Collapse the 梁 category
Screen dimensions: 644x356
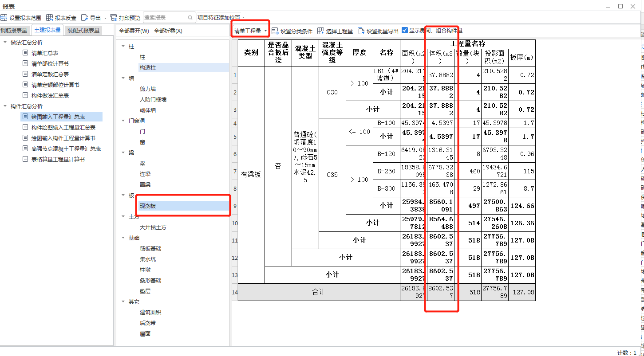[x=123, y=153]
